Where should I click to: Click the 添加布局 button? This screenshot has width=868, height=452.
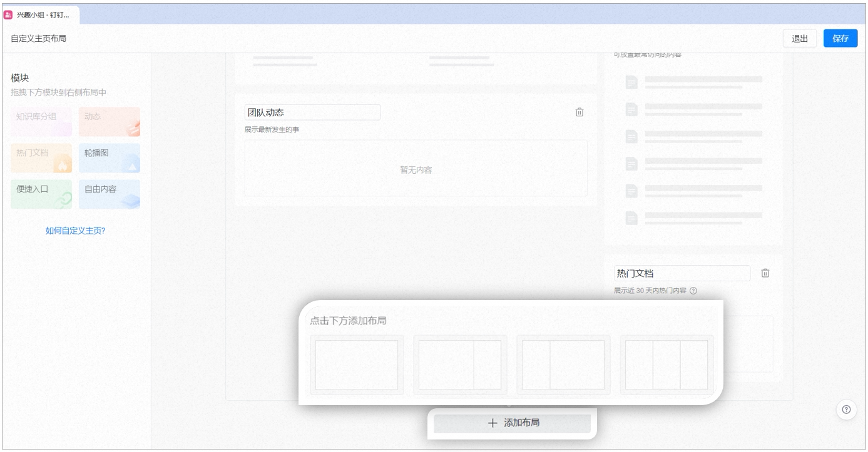512,423
